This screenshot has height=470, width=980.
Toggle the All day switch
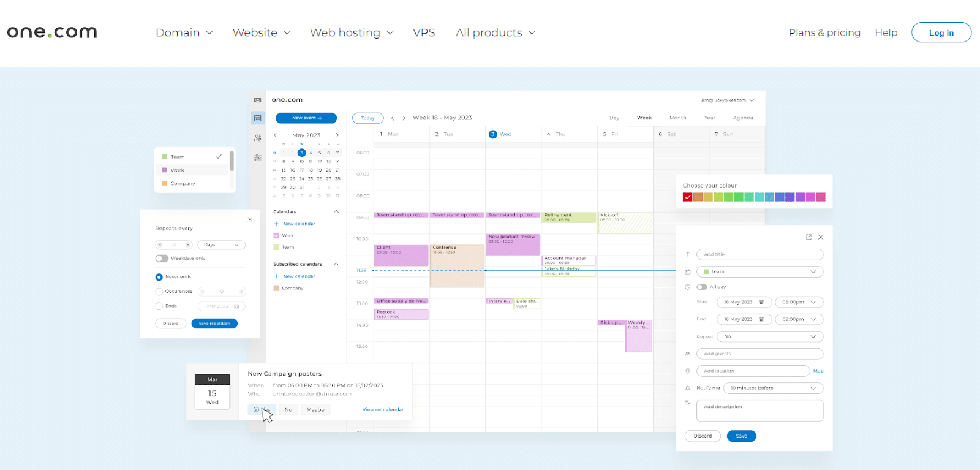click(x=702, y=287)
